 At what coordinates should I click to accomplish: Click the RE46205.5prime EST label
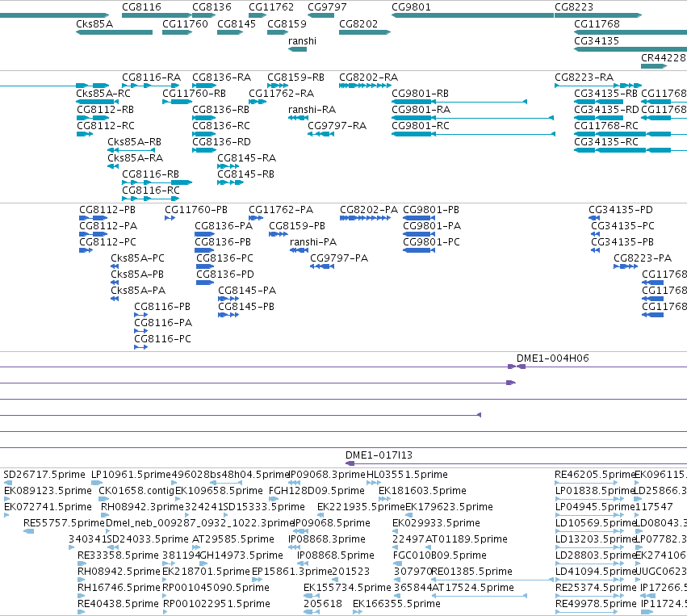pyautogui.click(x=595, y=475)
